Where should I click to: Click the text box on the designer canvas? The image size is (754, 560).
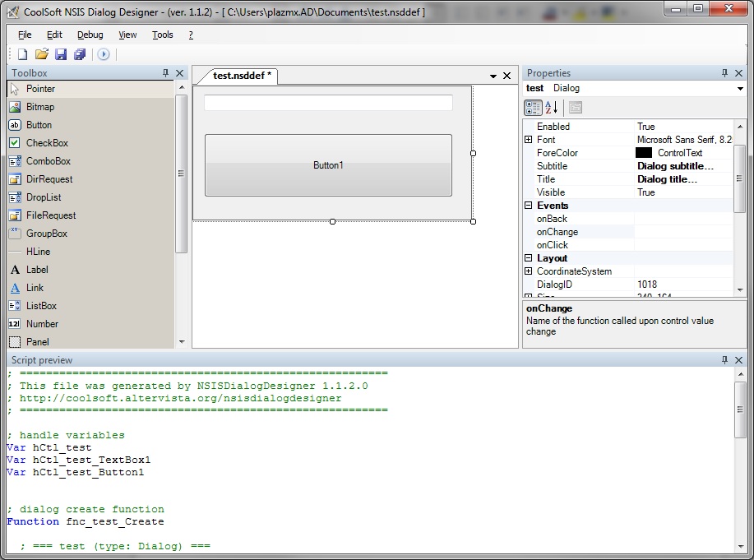coord(328,103)
